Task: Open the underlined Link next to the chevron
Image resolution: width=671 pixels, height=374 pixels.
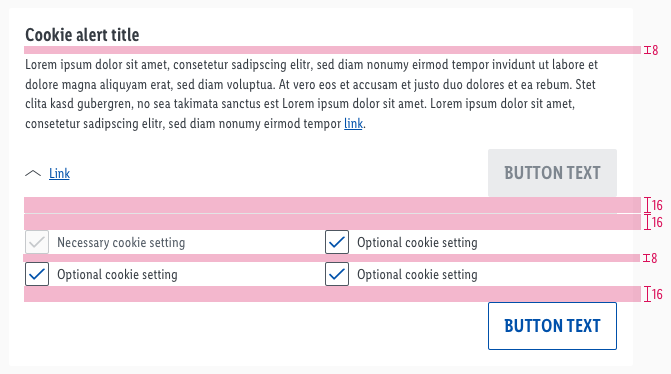Action: coord(59,173)
